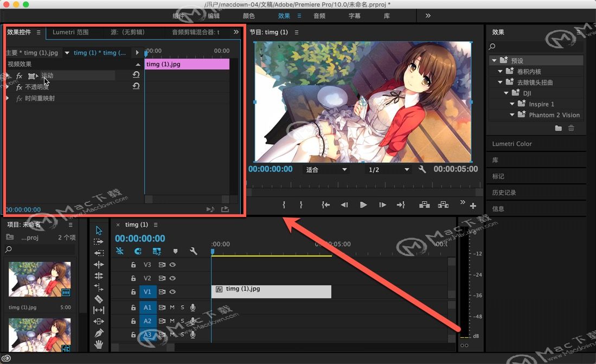Open the button editor plus icon

click(x=473, y=206)
